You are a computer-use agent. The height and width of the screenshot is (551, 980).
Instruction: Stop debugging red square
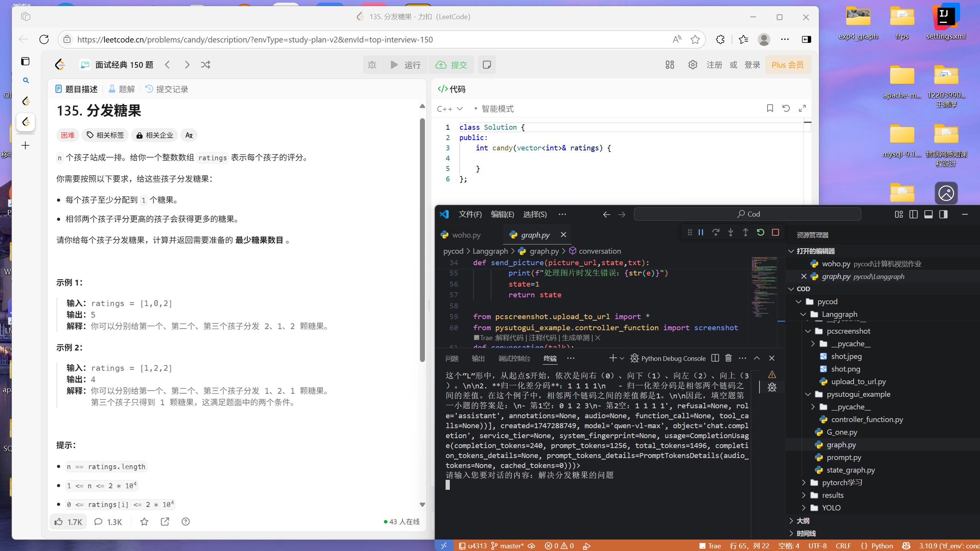click(776, 232)
